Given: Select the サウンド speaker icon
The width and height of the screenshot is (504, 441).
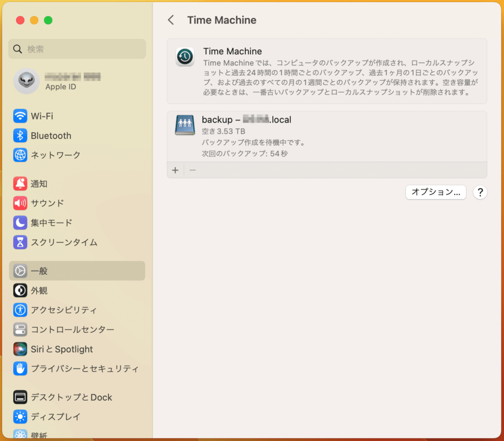Looking at the screenshot, I should pos(20,203).
